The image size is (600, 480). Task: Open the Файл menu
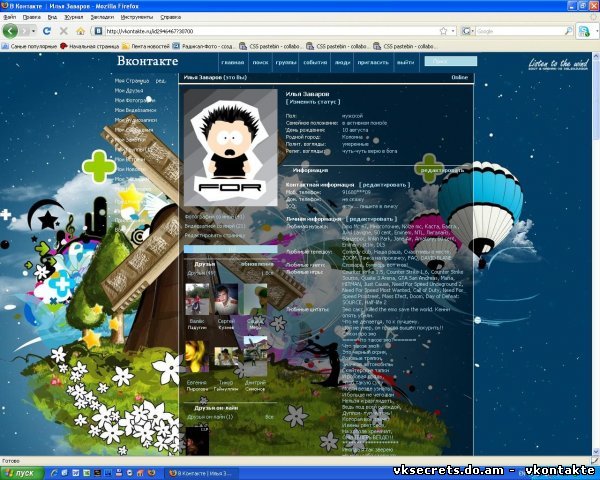[x=10, y=17]
